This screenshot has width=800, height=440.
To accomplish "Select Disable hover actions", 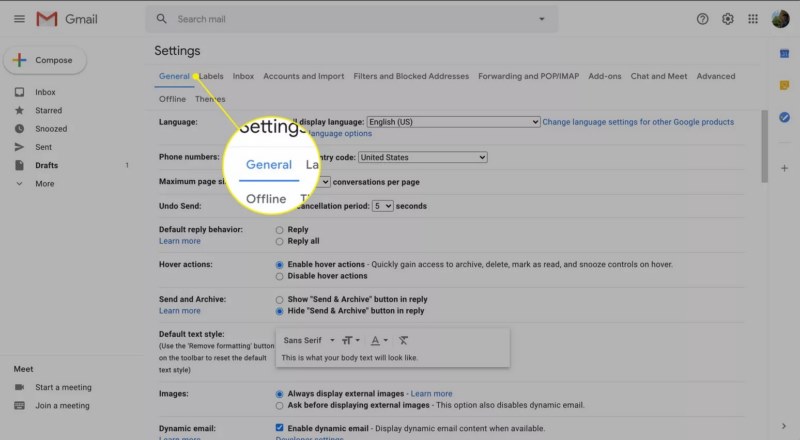I will click(279, 276).
